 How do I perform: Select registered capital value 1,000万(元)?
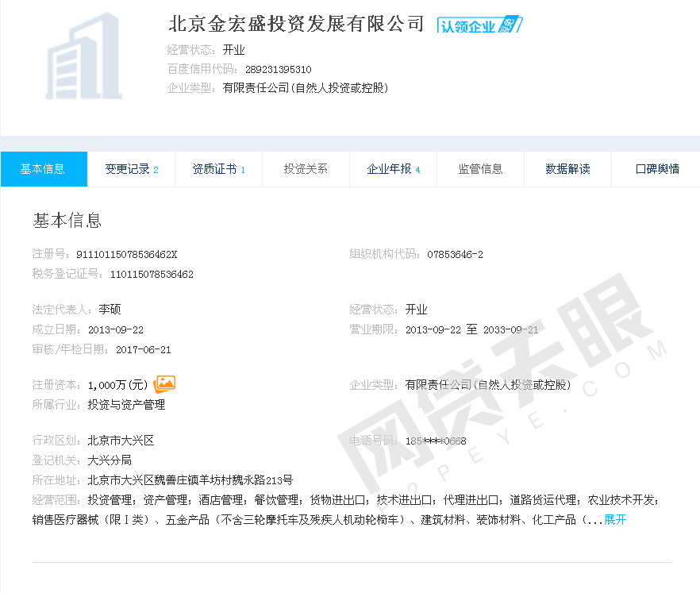(x=117, y=385)
